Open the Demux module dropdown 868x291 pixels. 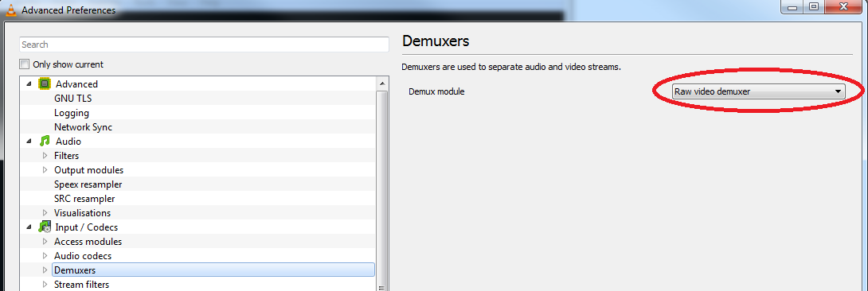758,91
